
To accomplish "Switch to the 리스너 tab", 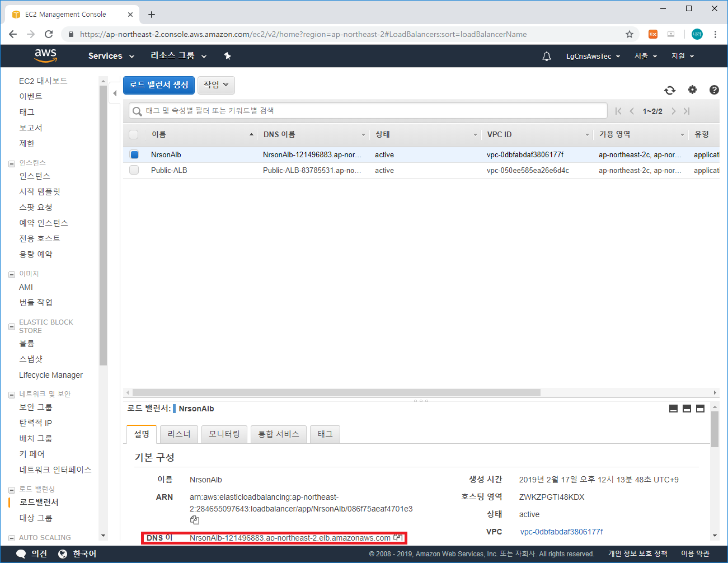I will 179,434.
